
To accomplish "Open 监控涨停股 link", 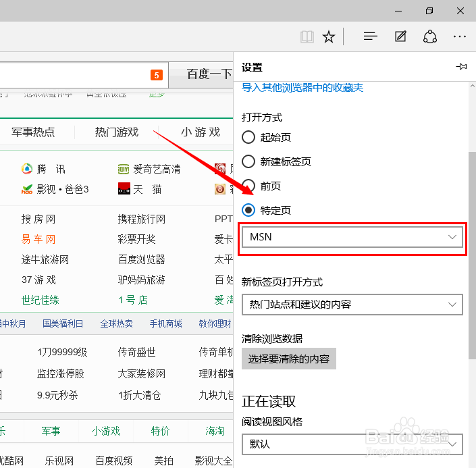I will click(60, 373).
